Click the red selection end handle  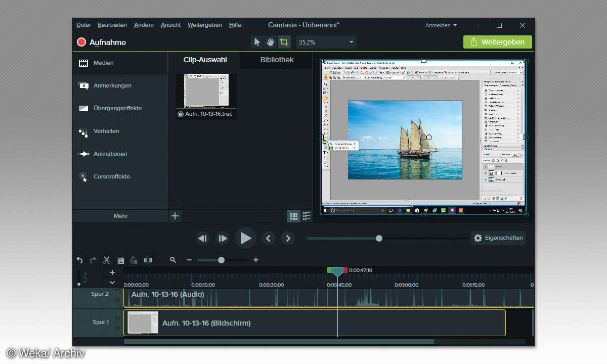pos(345,270)
